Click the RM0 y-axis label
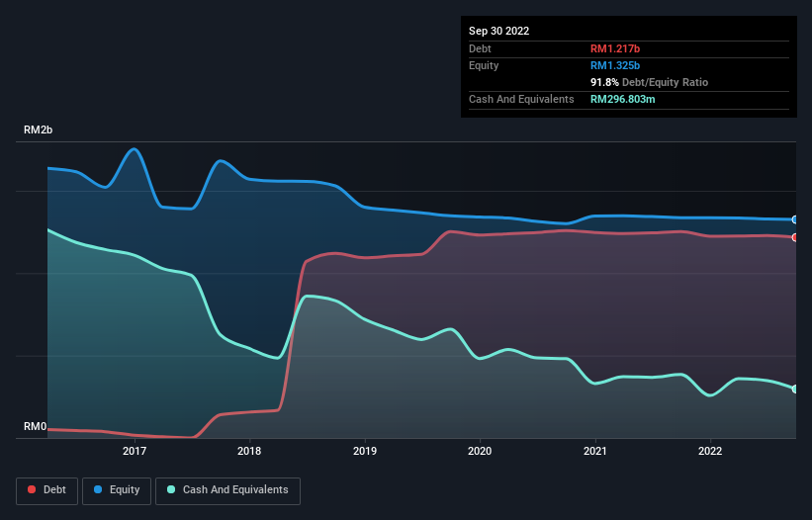 pos(35,427)
